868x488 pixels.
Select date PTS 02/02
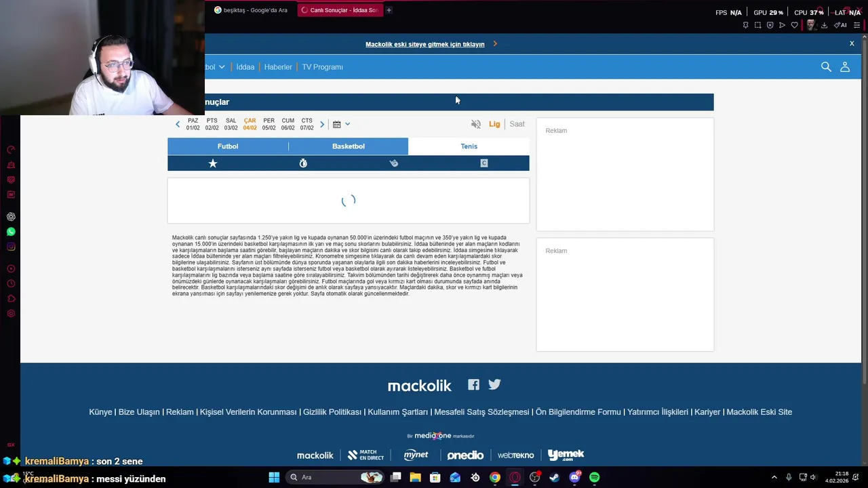212,124
